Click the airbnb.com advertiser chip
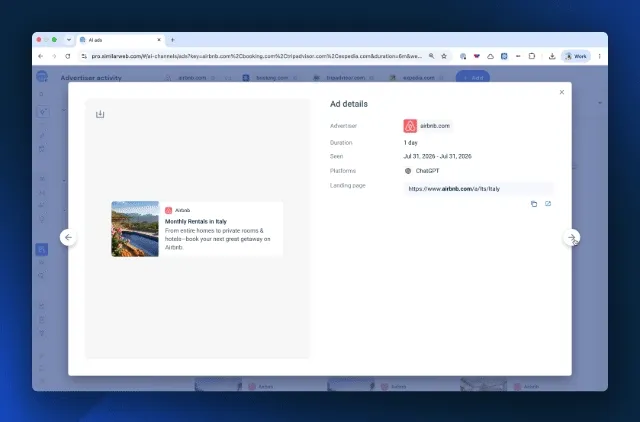The image size is (640, 422). click(427, 126)
